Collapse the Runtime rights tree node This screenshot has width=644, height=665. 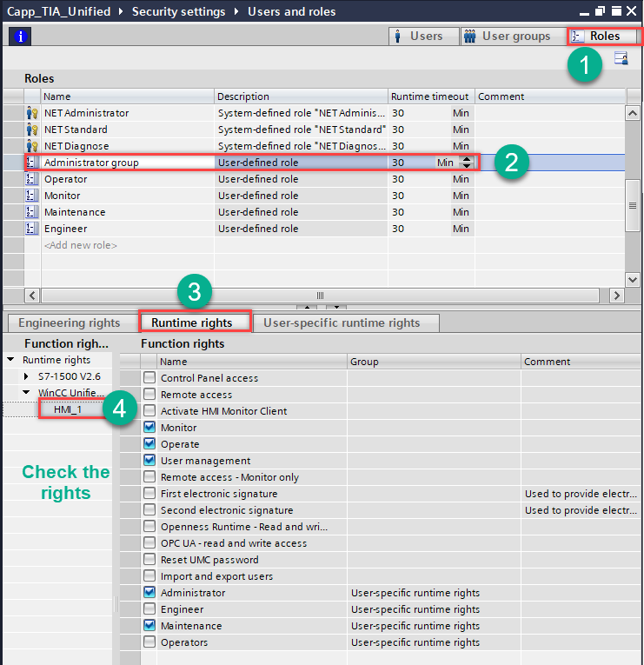10,360
